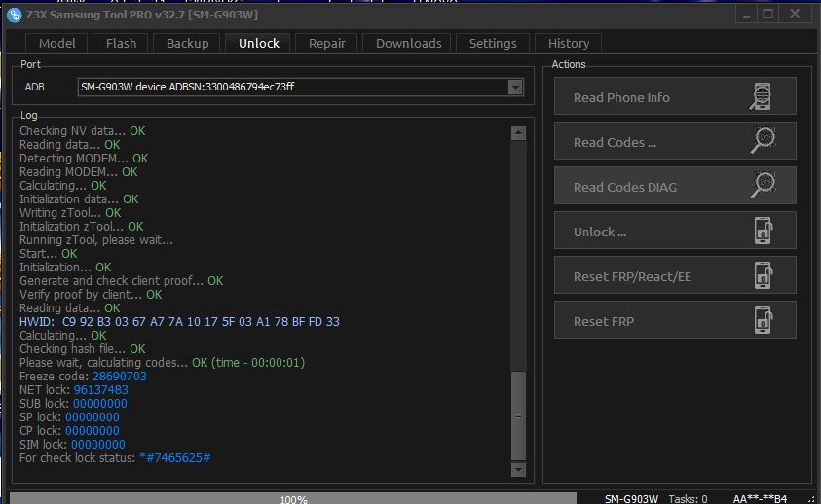Go to the Repair tab
This screenshot has height=504, width=821.
(326, 43)
